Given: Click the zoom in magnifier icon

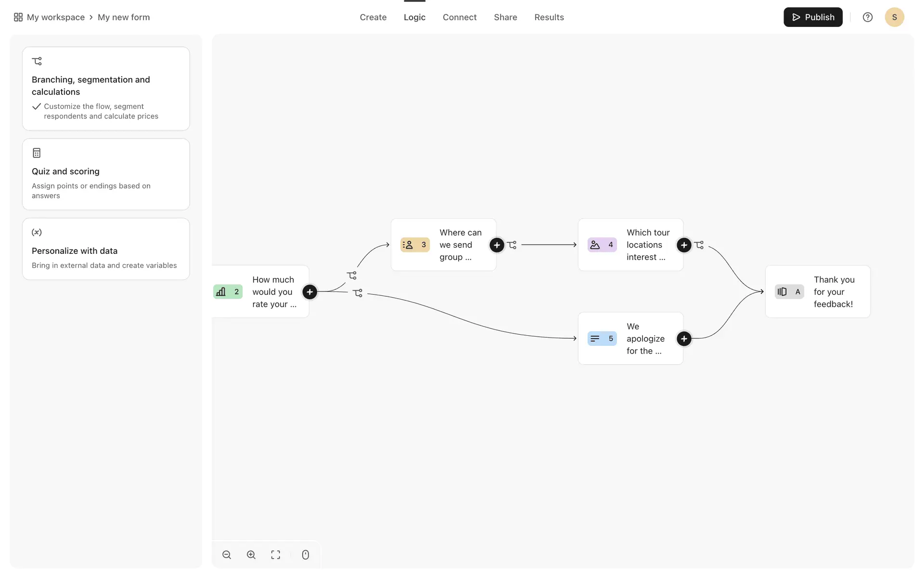Looking at the screenshot, I should (251, 555).
